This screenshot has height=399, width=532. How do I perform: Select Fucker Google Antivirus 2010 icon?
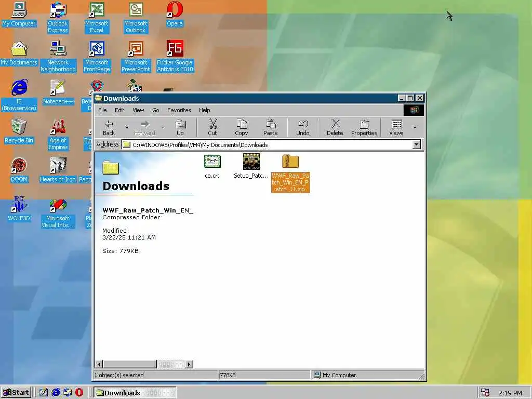(x=175, y=57)
